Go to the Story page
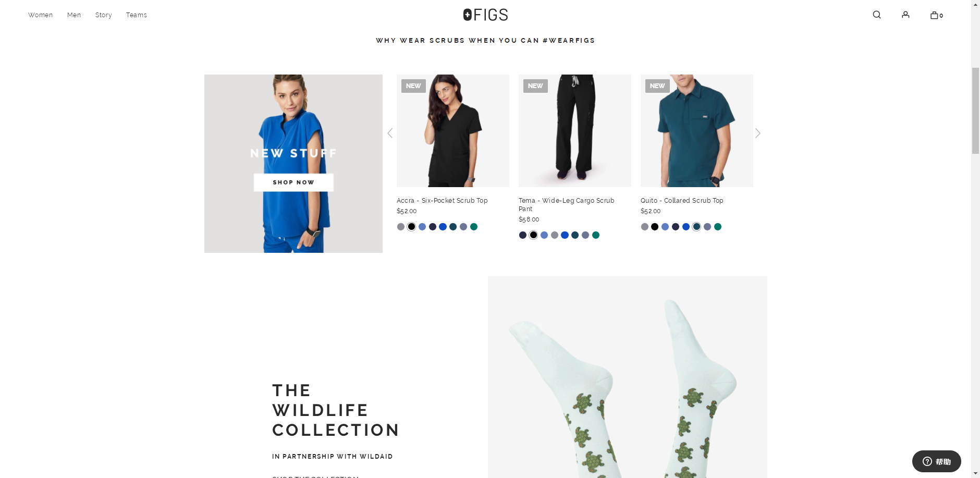Viewport: 980px width, 478px height. (x=103, y=15)
